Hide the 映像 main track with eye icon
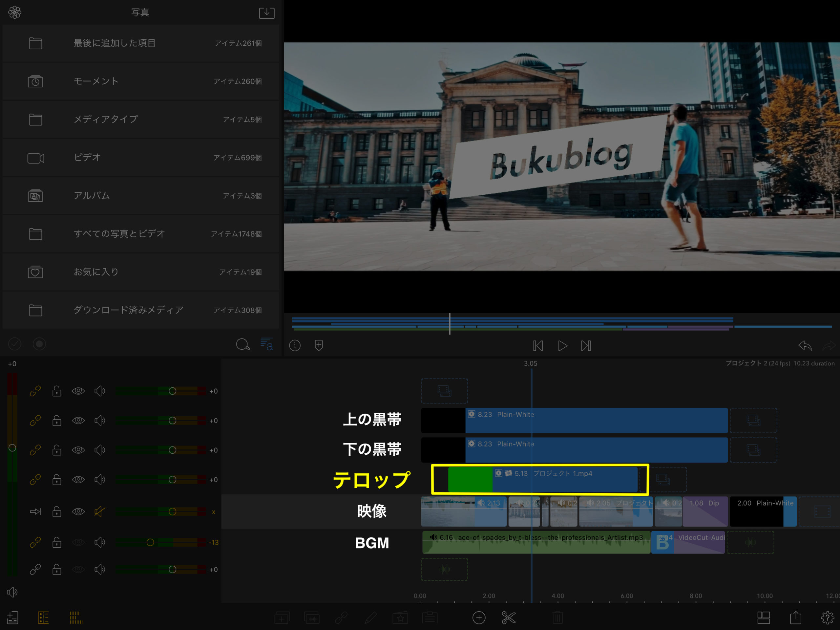The width and height of the screenshot is (840, 630). [x=78, y=512]
